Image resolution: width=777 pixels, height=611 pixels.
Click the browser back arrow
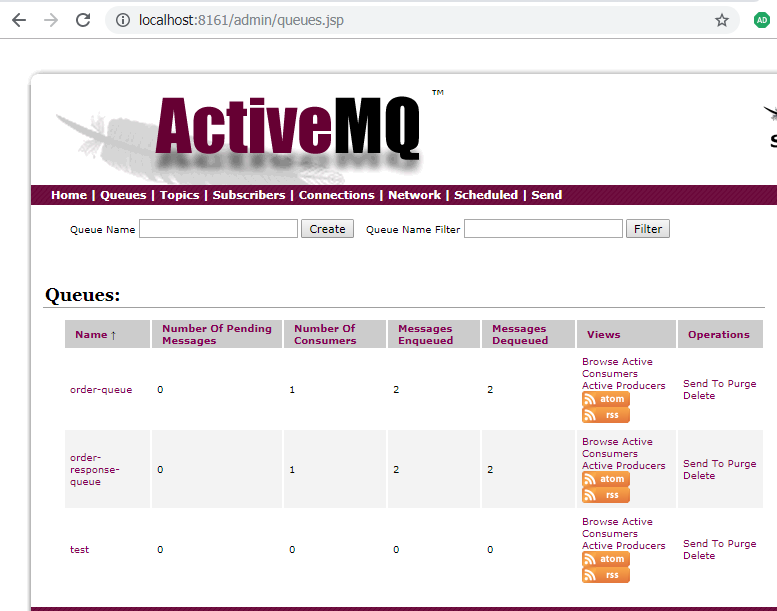pyautogui.click(x=19, y=20)
